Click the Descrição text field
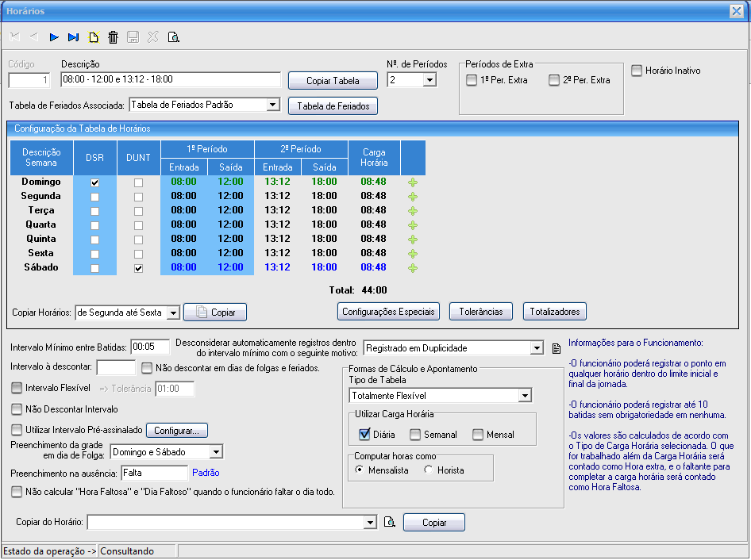Viewport: 751px width, 560px height. pos(171,80)
